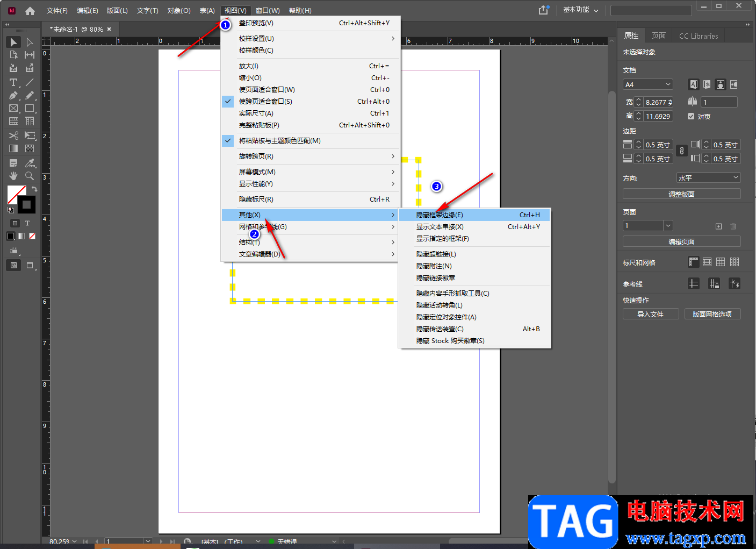This screenshot has width=756, height=549.
Task: Select the Gap tool
Action: pyautogui.click(x=30, y=55)
